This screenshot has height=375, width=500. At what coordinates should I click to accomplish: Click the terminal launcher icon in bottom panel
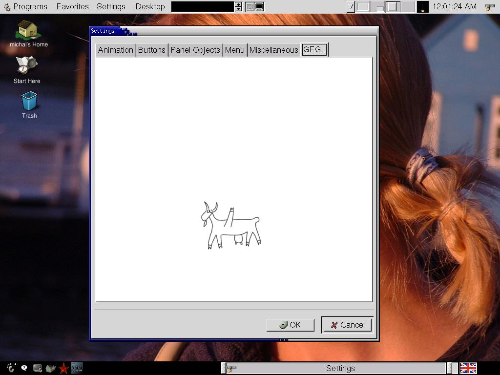(x=37, y=368)
